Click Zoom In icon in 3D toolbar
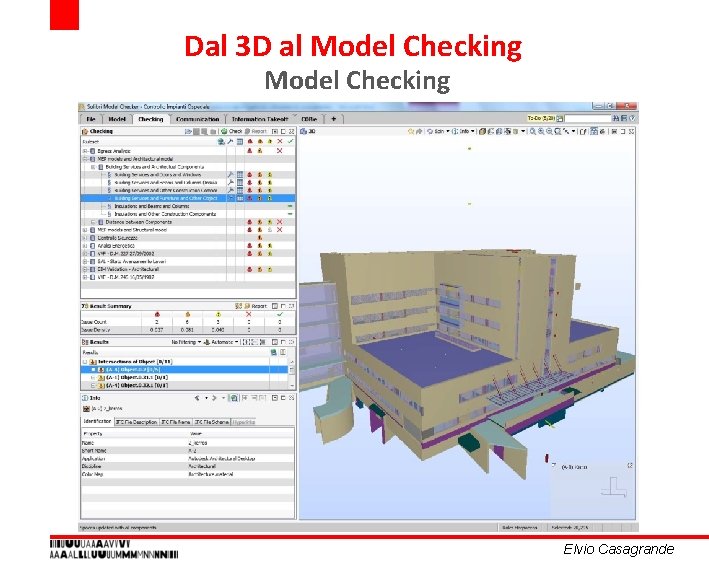The width and height of the screenshot is (709, 567). (541, 131)
